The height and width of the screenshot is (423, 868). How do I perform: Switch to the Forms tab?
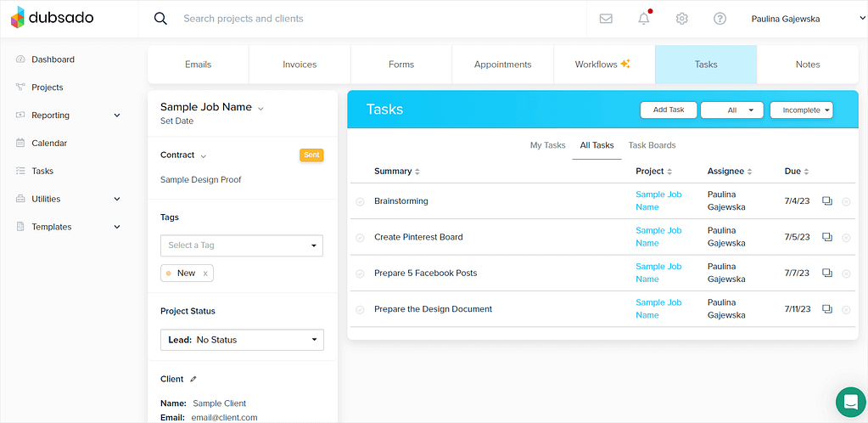click(401, 65)
